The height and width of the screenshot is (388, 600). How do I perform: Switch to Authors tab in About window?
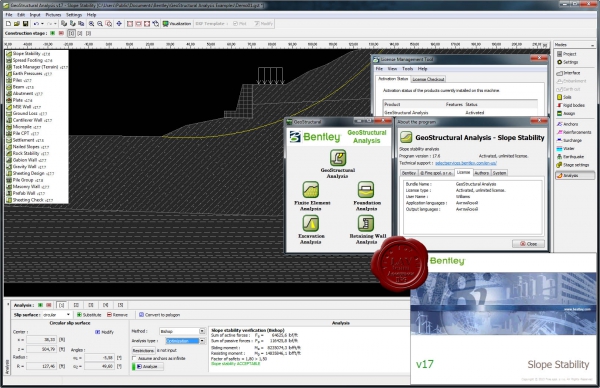481,173
